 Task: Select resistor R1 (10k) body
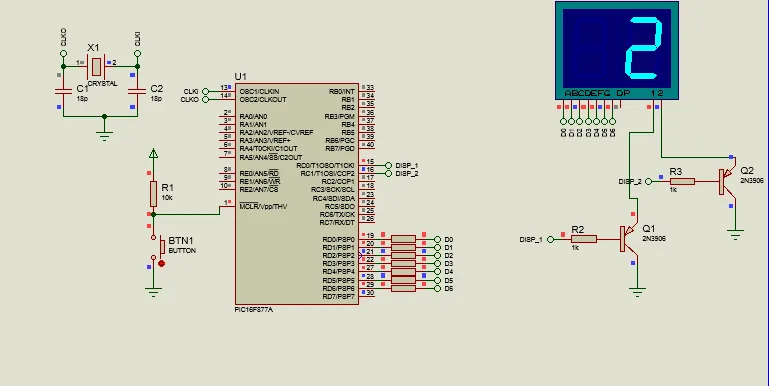[x=154, y=193]
